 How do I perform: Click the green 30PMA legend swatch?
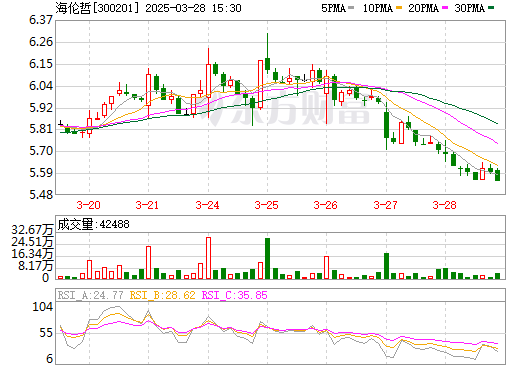(491, 8)
